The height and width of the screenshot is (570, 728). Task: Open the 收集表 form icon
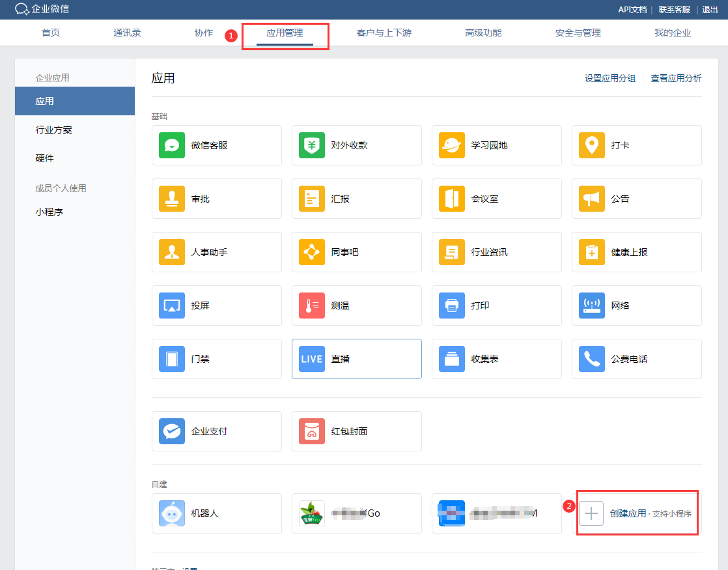point(452,359)
